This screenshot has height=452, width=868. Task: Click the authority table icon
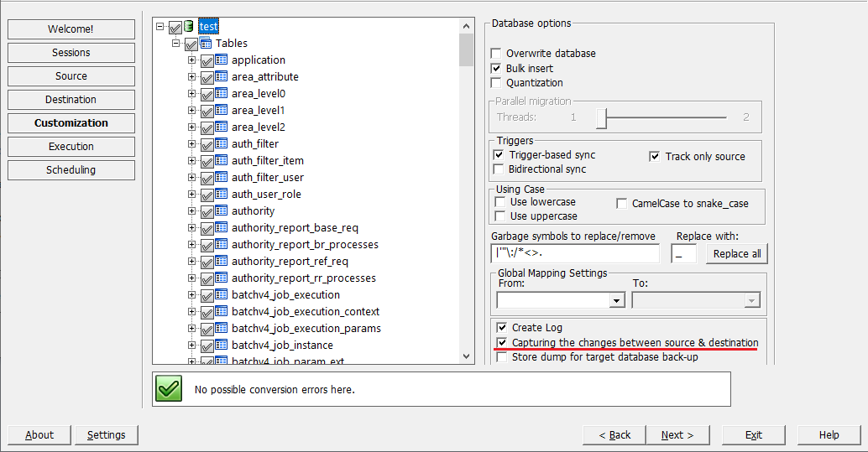[x=222, y=210]
